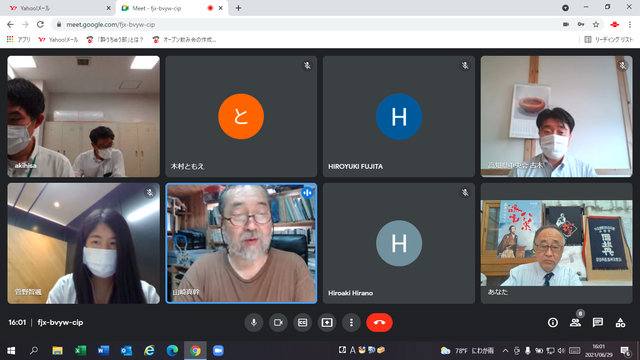Launch Microsoft Edge from taskbar
640x360 pixels.
click(x=172, y=351)
